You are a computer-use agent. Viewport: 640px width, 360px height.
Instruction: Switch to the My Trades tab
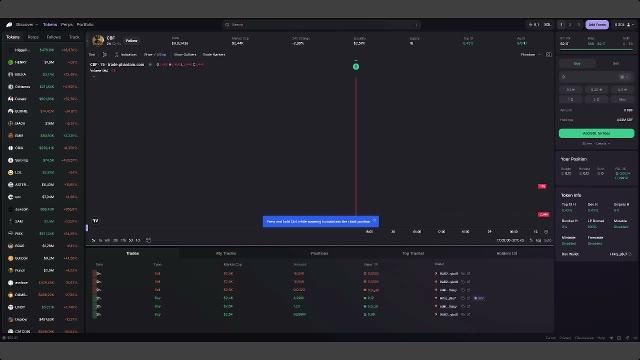(x=226, y=253)
